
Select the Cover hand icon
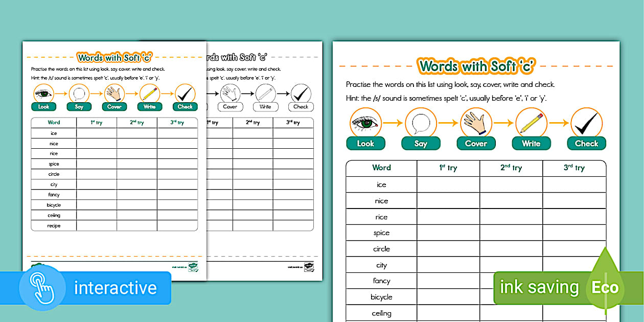(476, 123)
